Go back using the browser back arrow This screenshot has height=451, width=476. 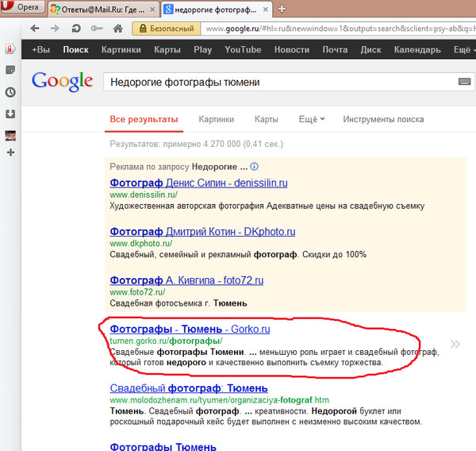click(35, 29)
